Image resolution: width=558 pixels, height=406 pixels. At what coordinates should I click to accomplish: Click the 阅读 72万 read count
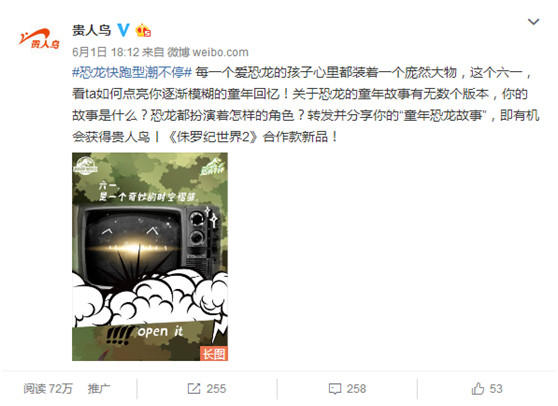(48, 389)
